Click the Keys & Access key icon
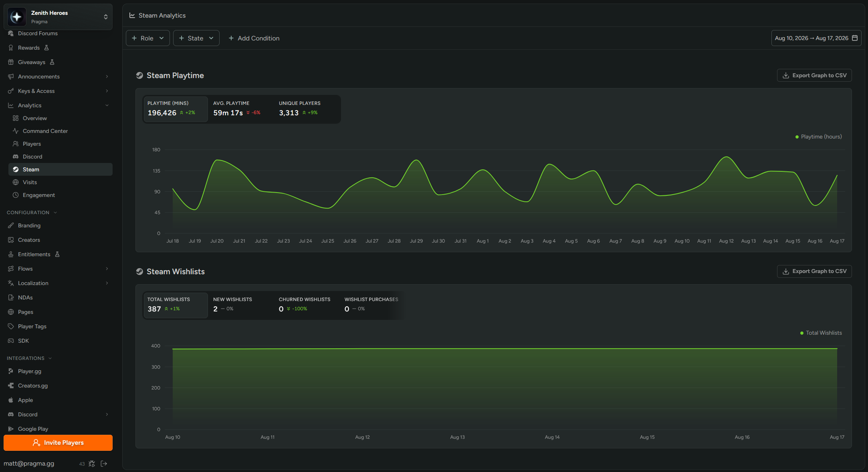This screenshot has height=472, width=868. pyautogui.click(x=11, y=91)
